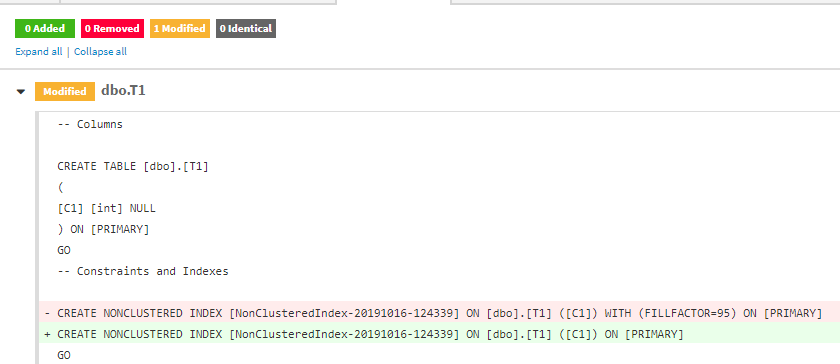The height and width of the screenshot is (364, 840).
Task: Click the 0 Identical filter badge
Action: pos(246,28)
